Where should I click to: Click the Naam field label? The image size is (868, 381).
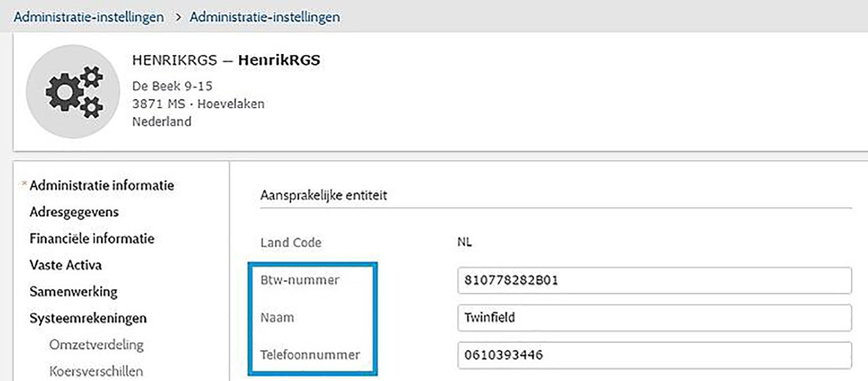(x=277, y=317)
